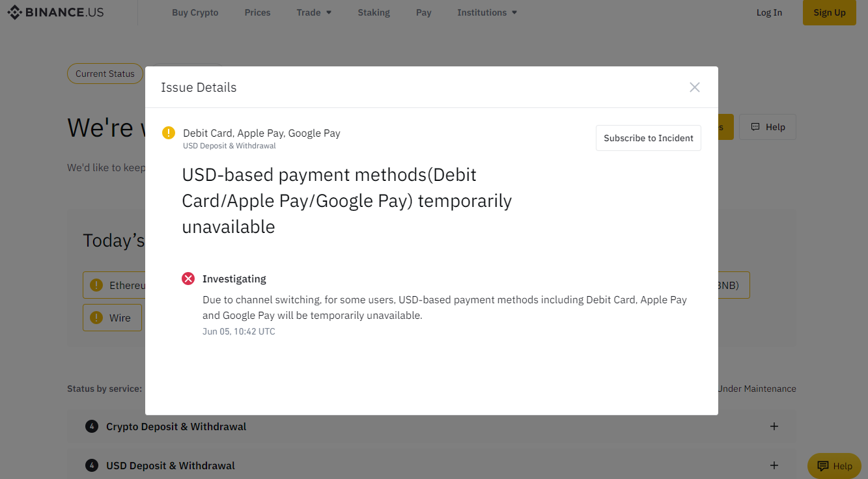Click the Sign Up button

coord(829,12)
